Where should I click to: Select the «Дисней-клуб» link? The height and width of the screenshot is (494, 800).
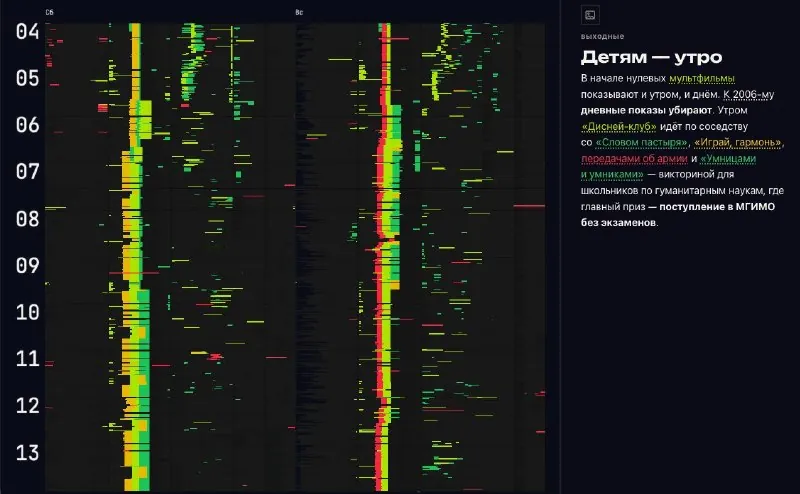pos(618,127)
